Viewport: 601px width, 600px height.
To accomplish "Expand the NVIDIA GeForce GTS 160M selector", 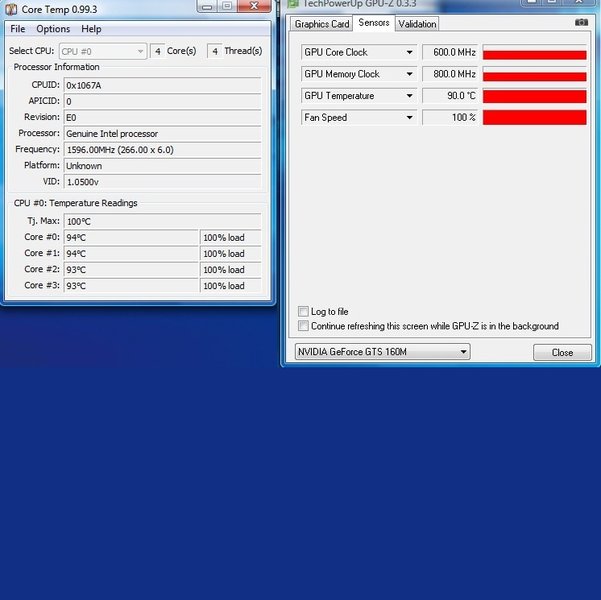I will 383,352.
